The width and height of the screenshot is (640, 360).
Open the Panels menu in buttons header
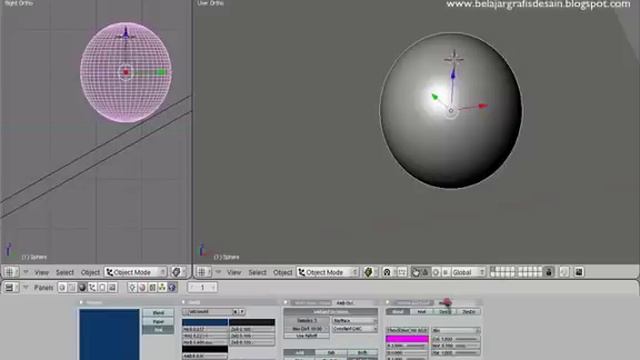[44, 288]
